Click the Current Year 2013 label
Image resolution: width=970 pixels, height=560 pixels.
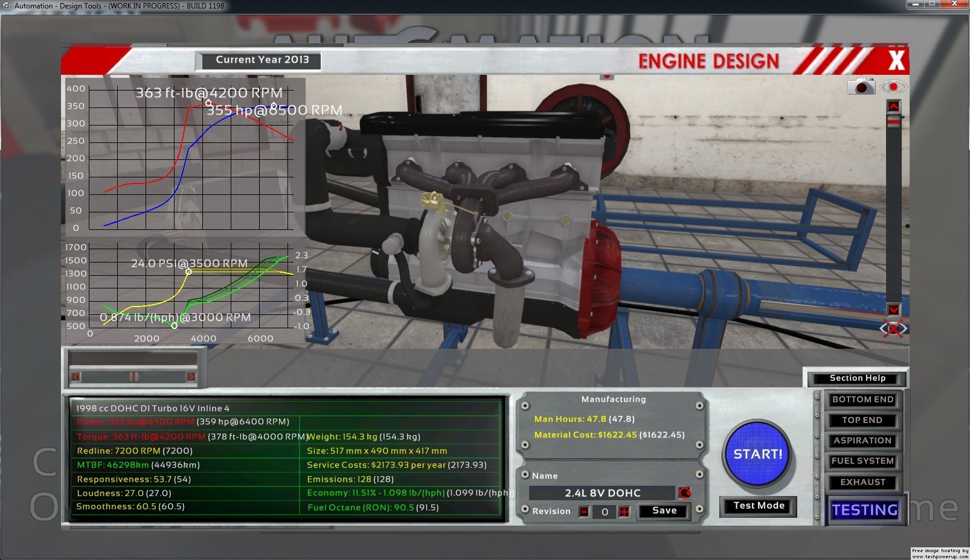[262, 60]
